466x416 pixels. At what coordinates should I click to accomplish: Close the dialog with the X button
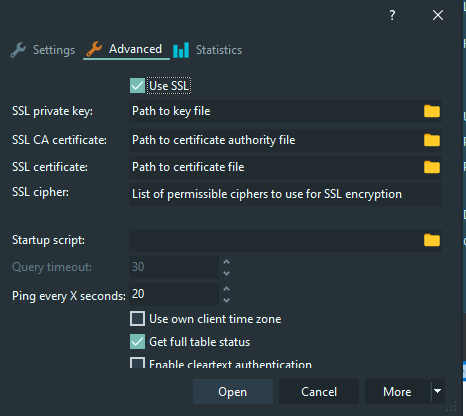tap(438, 15)
